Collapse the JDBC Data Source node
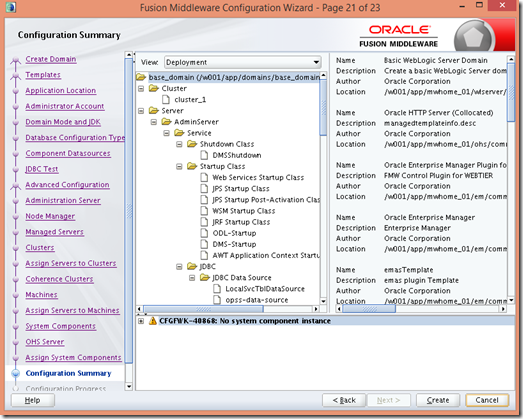Screen dimensions: 523x419 pos(192,278)
